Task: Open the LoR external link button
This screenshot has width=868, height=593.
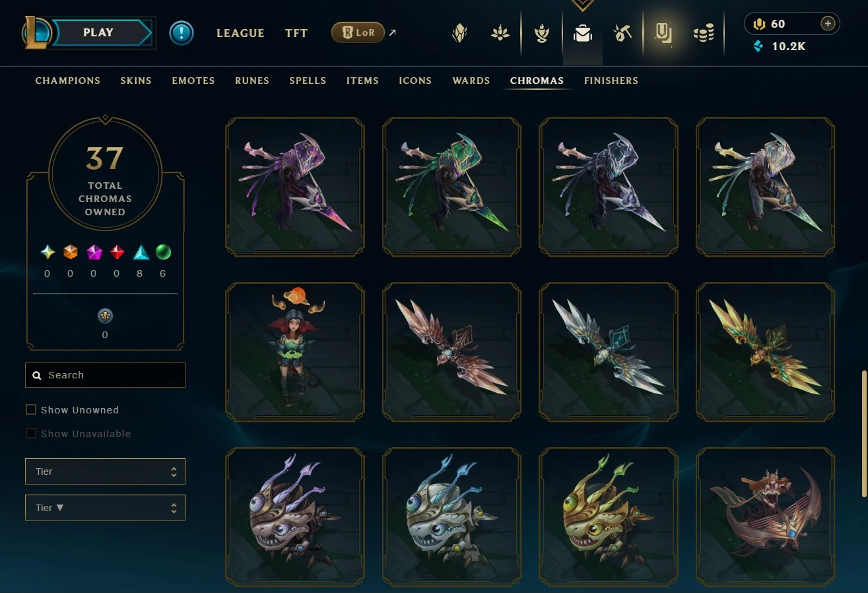Action: click(364, 32)
